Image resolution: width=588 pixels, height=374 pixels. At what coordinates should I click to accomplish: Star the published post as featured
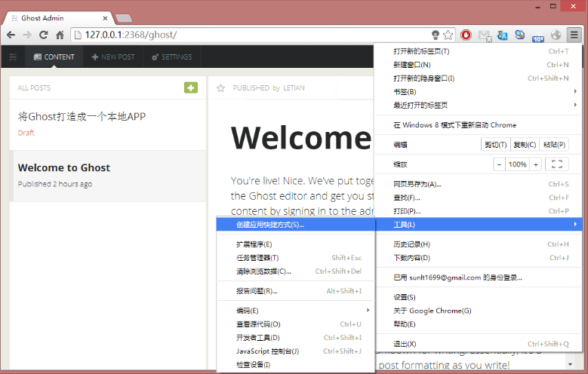point(221,88)
